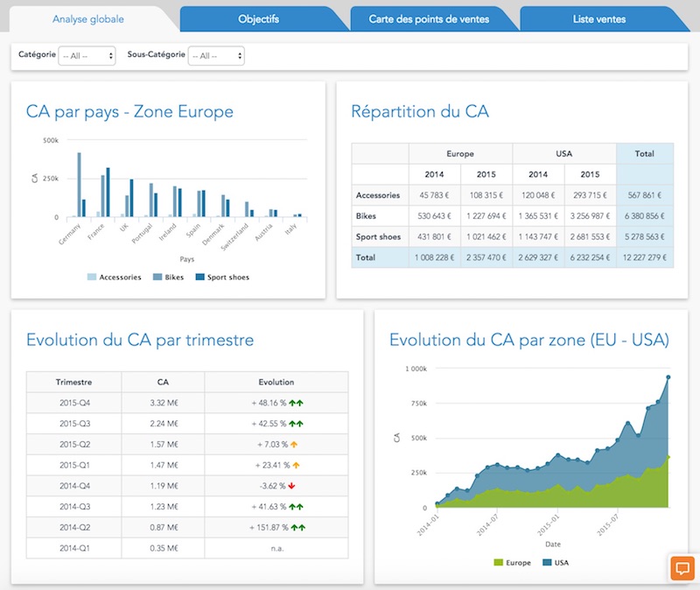Click the Répartition du CA heading
This screenshot has width=700, height=590.
pyautogui.click(x=420, y=112)
